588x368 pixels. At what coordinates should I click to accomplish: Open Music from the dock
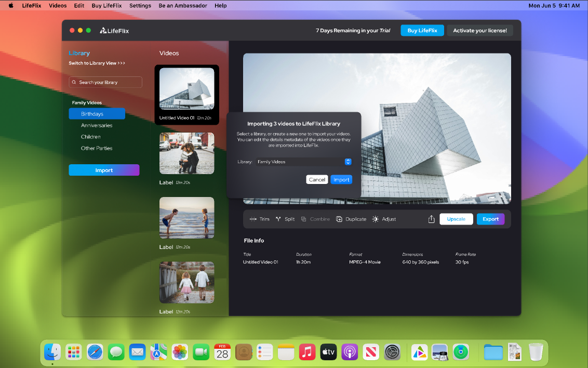307,352
